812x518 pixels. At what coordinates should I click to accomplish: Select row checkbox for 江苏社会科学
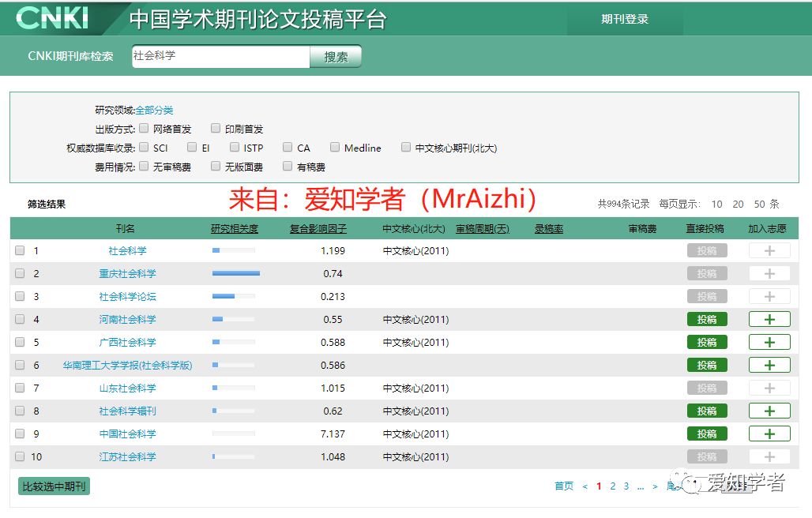pos(20,456)
